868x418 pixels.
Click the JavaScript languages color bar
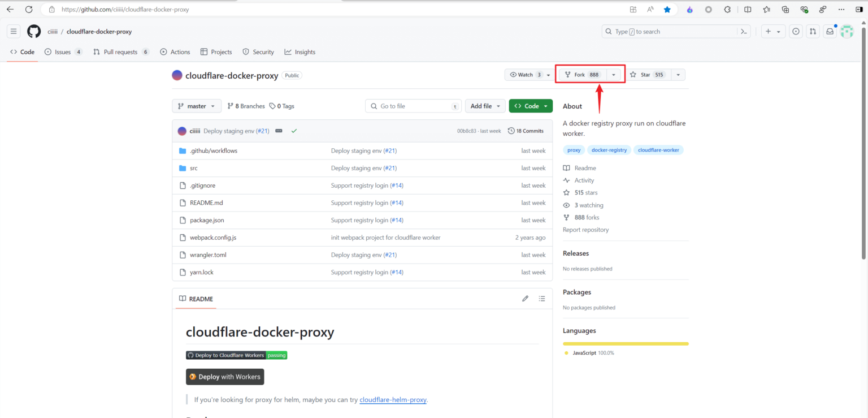pyautogui.click(x=626, y=343)
